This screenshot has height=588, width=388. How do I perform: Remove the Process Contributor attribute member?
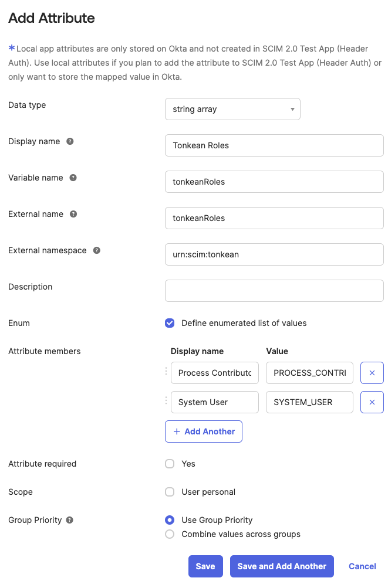pos(372,373)
